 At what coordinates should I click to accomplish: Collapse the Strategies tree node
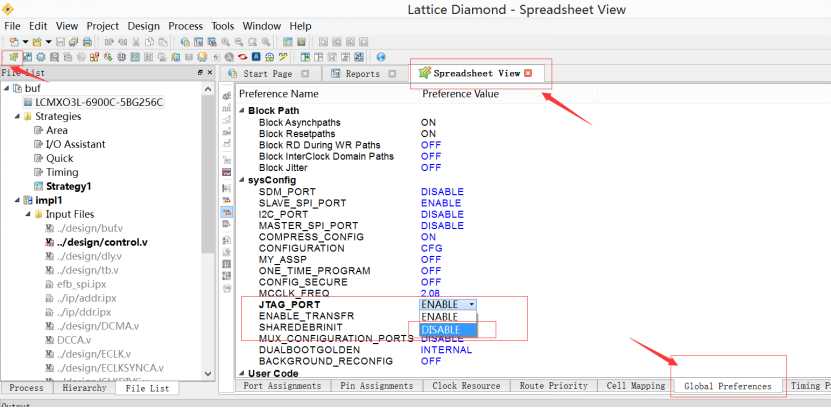(x=17, y=116)
